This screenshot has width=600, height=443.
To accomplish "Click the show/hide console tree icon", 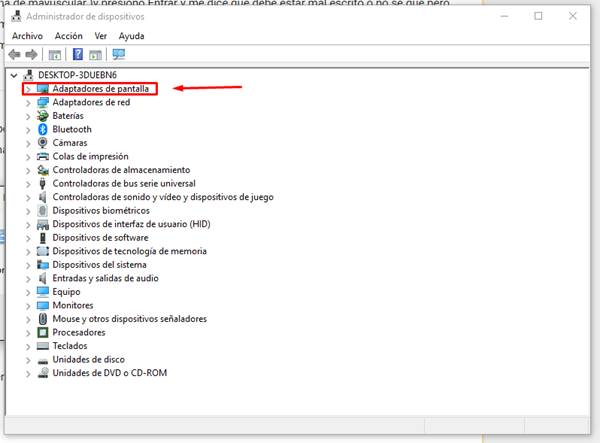I will point(55,55).
